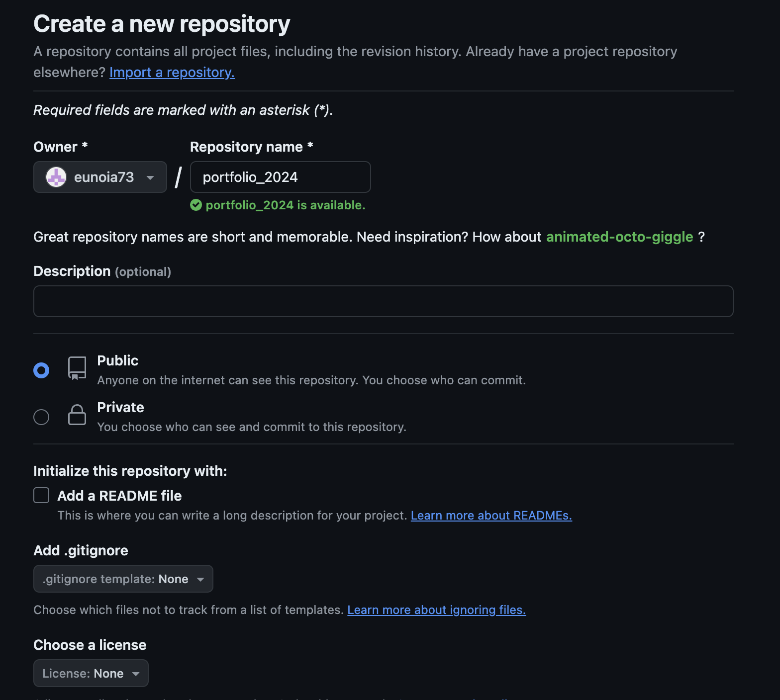Click the Repository name input field
The width and height of the screenshot is (780, 700).
[x=280, y=177]
